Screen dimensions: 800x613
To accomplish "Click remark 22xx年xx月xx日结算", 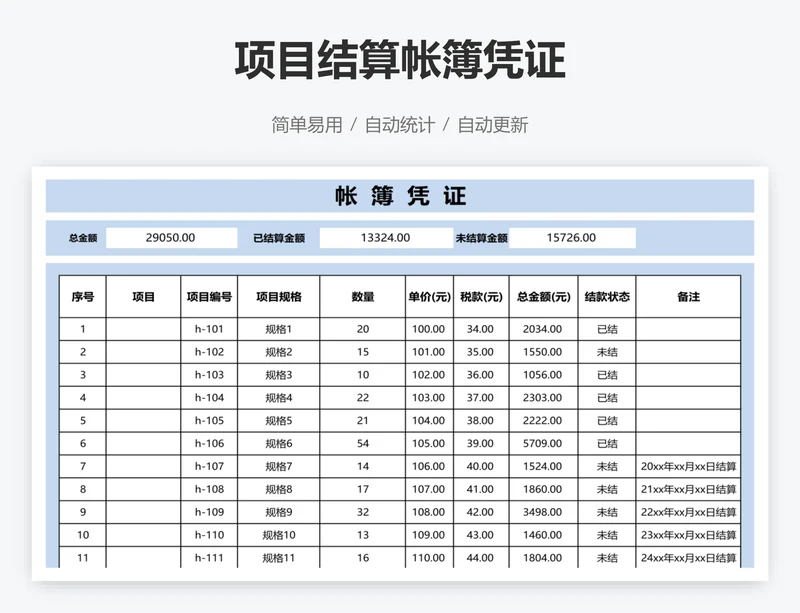I will click(688, 512).
